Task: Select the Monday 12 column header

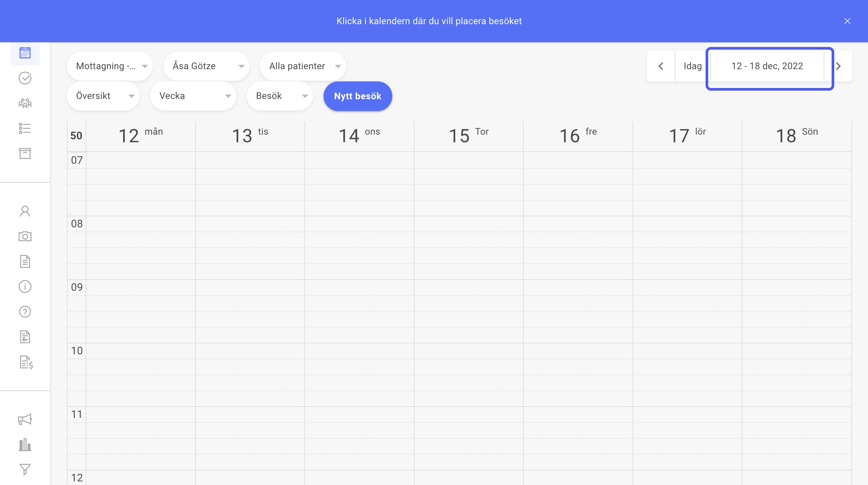Action: tap(141, 136)
